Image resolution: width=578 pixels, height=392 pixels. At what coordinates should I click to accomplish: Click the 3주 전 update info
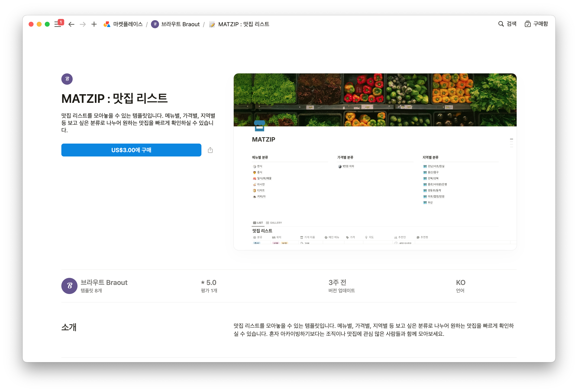337,282
